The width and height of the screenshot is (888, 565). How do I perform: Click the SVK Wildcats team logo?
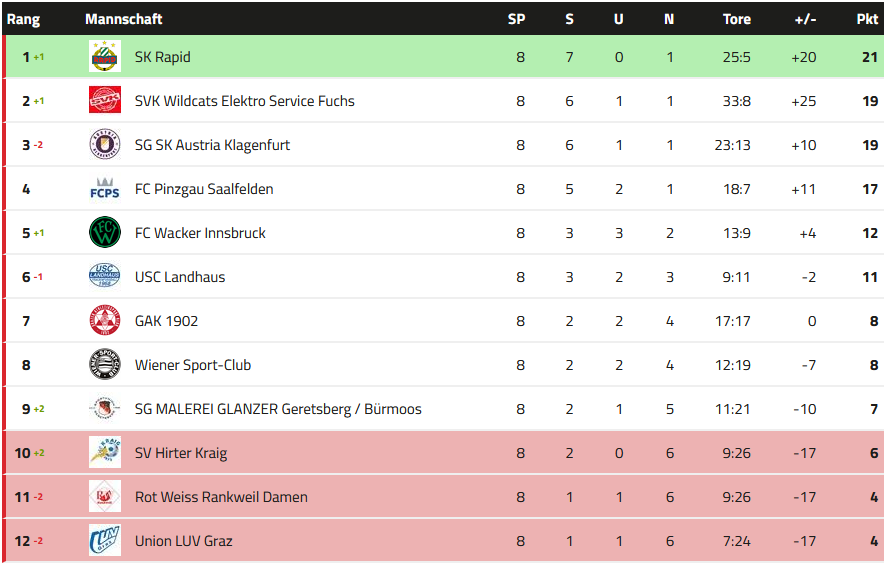(x=104, y=101)
